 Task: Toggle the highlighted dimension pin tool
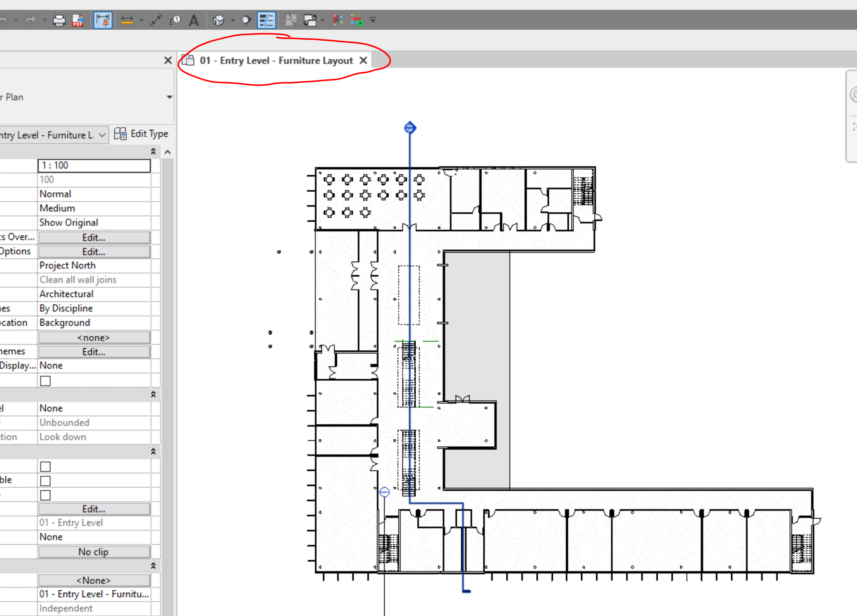[x=103, y=20]
